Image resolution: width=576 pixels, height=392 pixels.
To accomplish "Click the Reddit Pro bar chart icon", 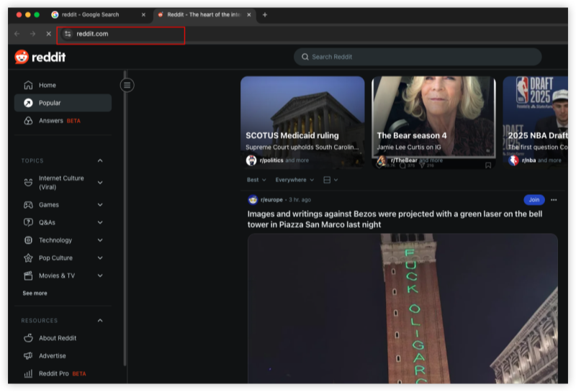I will coord(28,373).
